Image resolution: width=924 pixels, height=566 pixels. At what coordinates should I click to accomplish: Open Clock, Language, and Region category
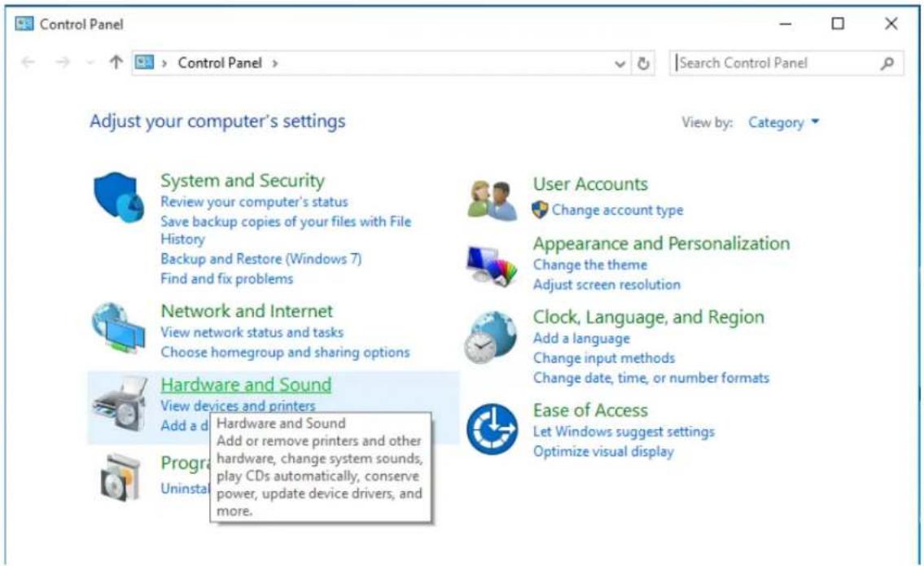click(x=649, y=317)
